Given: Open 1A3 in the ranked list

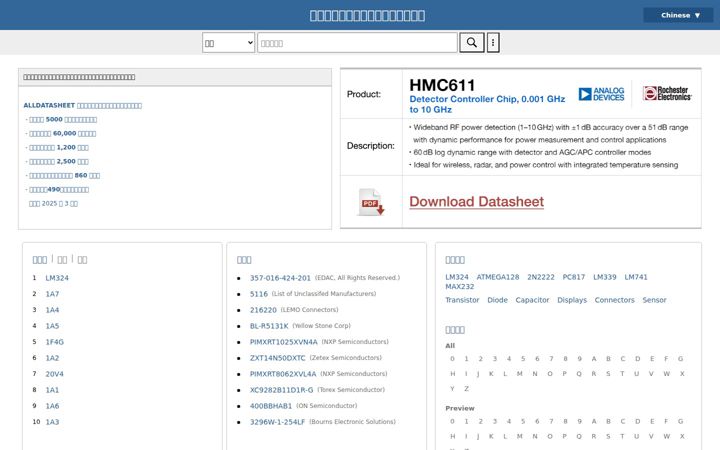Looking at the screenshot, I should [x=52, y=422].
